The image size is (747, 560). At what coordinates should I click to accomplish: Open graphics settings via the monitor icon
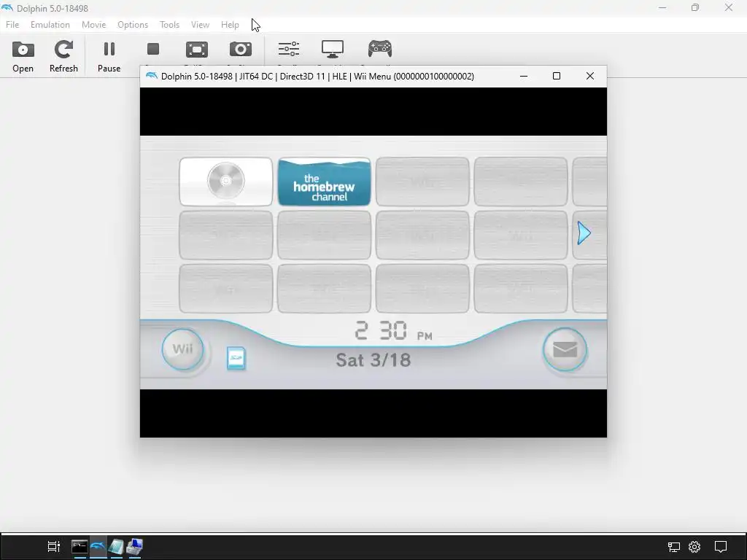(333, 49)
